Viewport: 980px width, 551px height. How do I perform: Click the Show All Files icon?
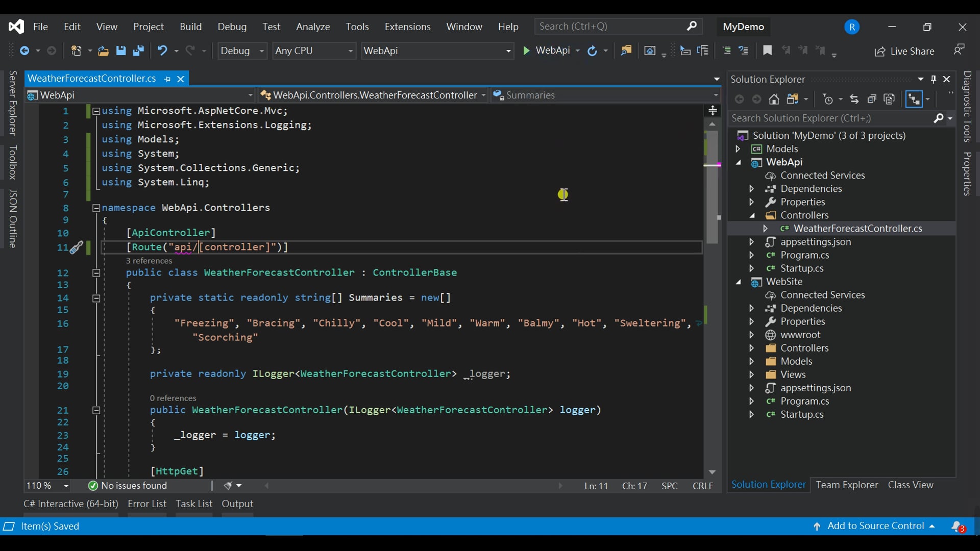click(x=890, y=99)
